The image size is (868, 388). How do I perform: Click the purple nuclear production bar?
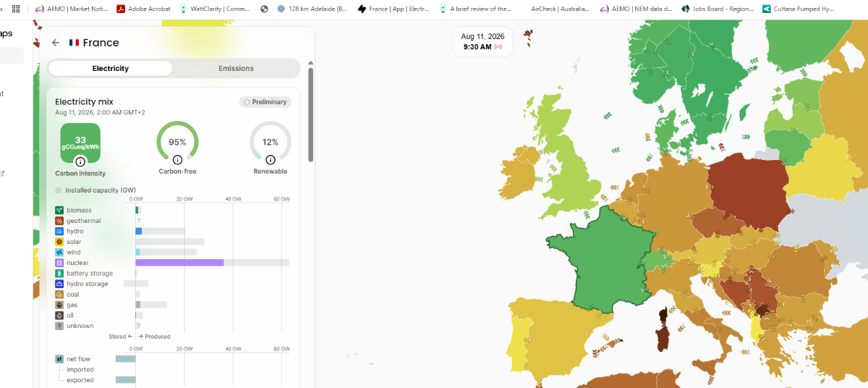coord(179,263)
